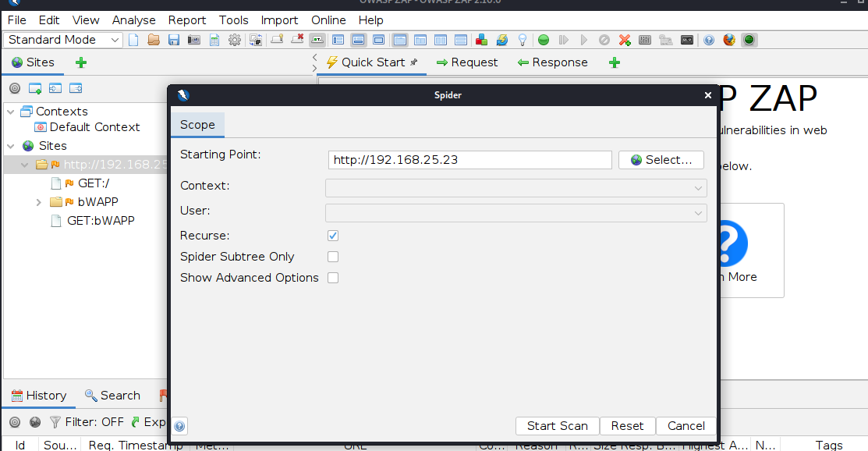Screen dimensions: 868x451
Task: Toggle the green break on requests circle
Action: point(544,40)
